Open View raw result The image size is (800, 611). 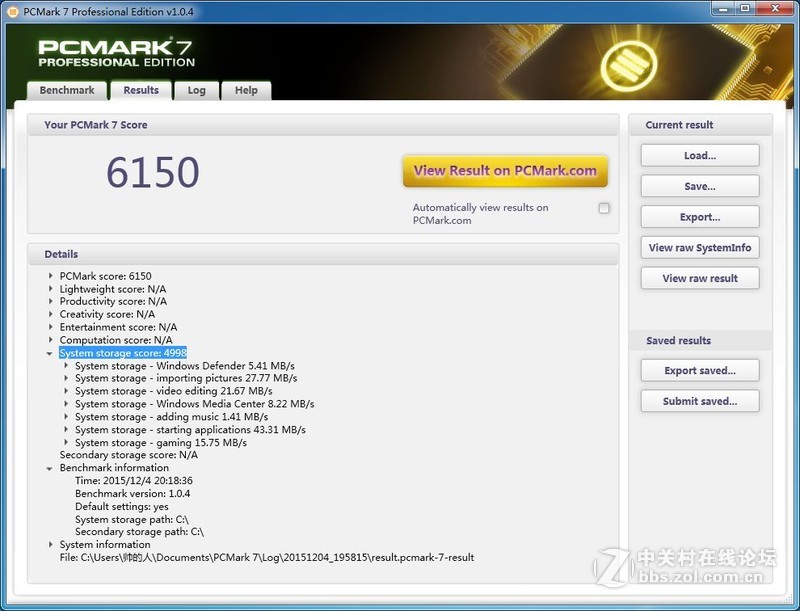coord(700,278)
